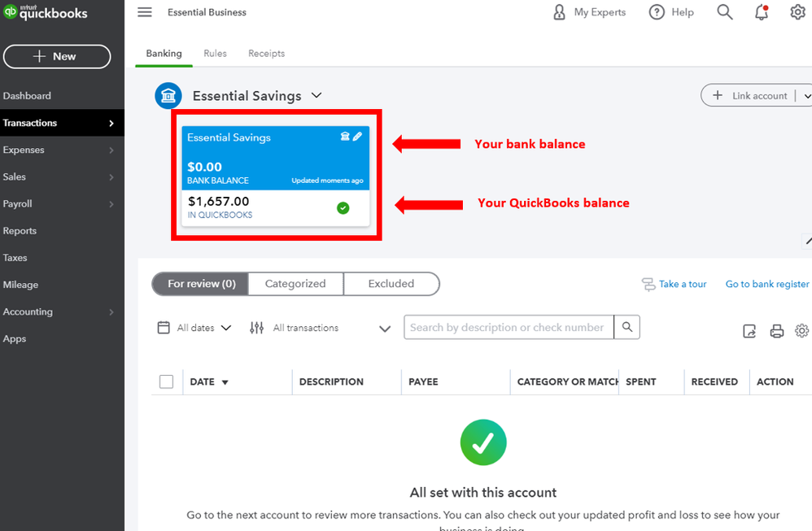The width and height of the screenshot is (812, 531).
Task: Tick the select-all checkbox in table header
Action: coord(167,381)
